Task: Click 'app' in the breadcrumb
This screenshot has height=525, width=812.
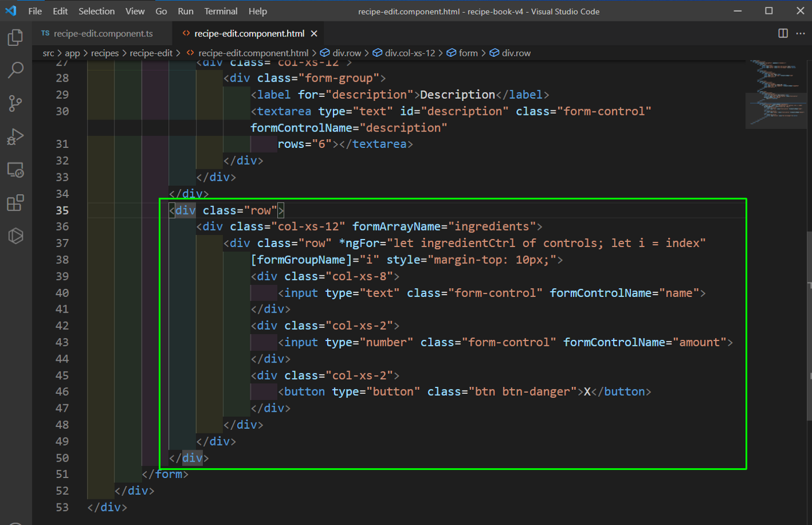Action: (x=72, y=53)
